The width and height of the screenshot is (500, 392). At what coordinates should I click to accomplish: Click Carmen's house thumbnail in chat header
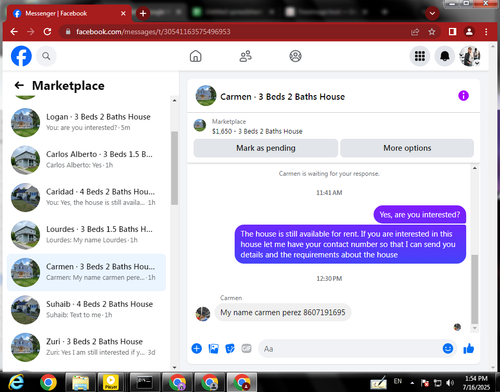[x=206, y=96]
